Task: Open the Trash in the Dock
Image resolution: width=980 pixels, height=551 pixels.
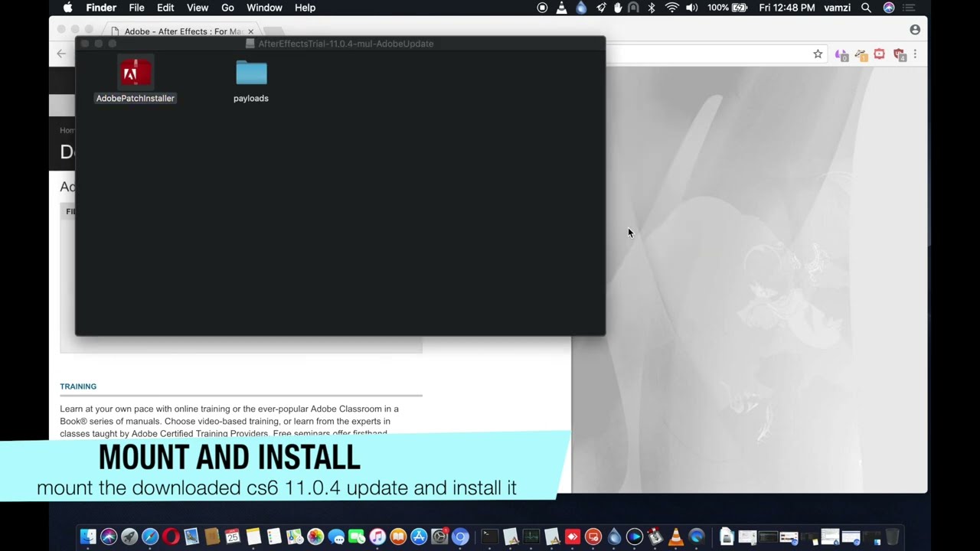Action: [x=893, y=537]
